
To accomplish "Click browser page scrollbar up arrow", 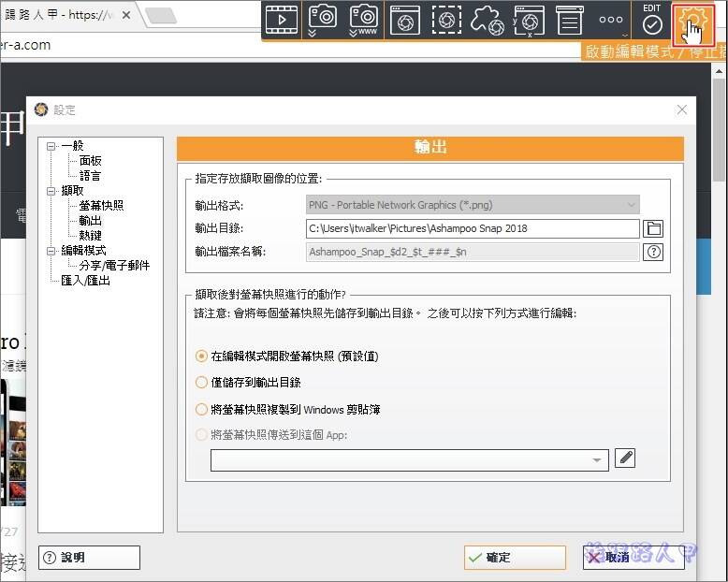I will pos(719,71).
